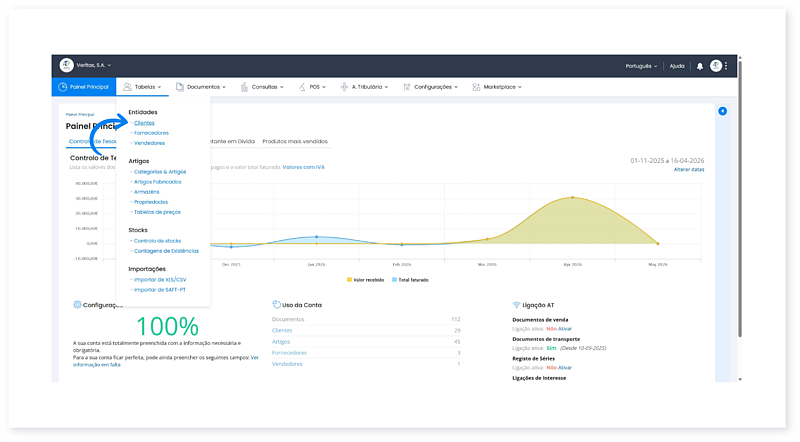Screen dimensions: 800x442
Task: Click Ativar for Registo de Séries
Action: (565, 368)
